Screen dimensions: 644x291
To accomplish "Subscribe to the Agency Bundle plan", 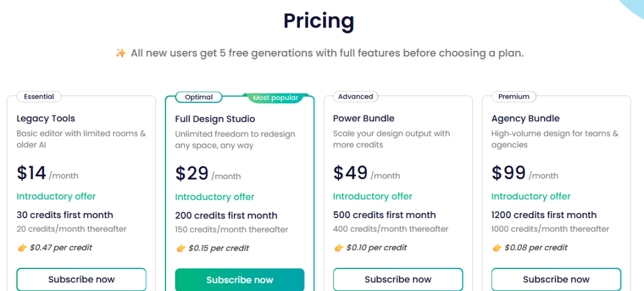I will [556, 279].
